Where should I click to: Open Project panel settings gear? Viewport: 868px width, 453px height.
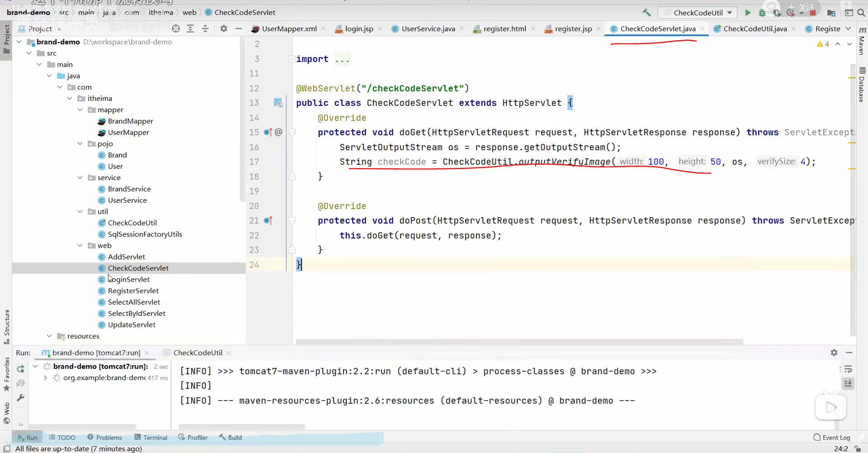(x=223, y=29)
